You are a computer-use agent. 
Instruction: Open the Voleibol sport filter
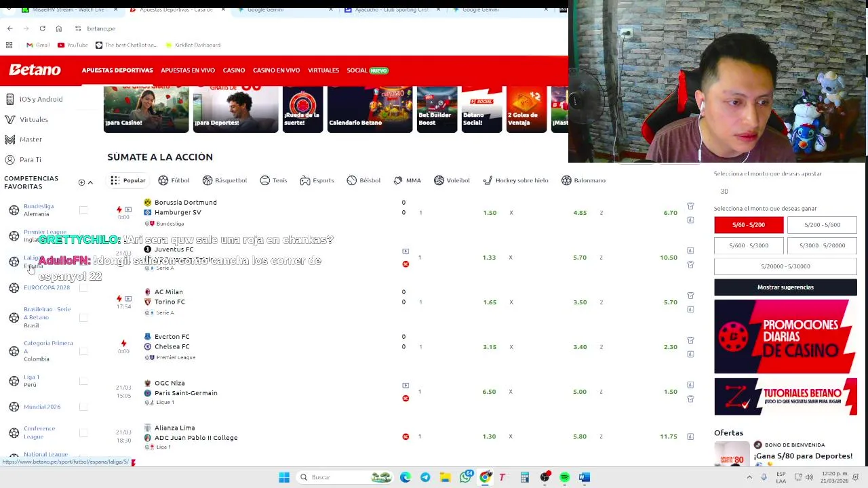pyautogui.click(x=452, y=180)
